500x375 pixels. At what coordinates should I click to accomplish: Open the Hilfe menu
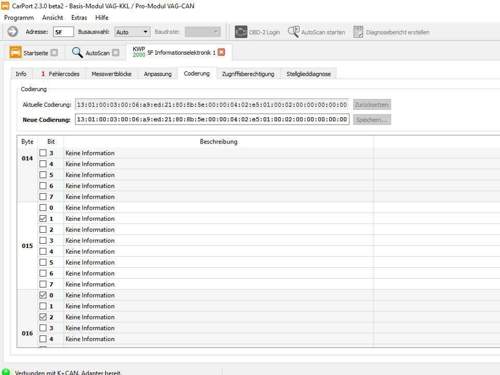102,18
